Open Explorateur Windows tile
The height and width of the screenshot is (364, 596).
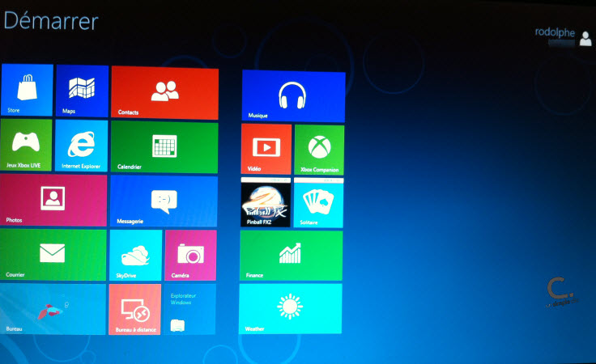point(189,309)
